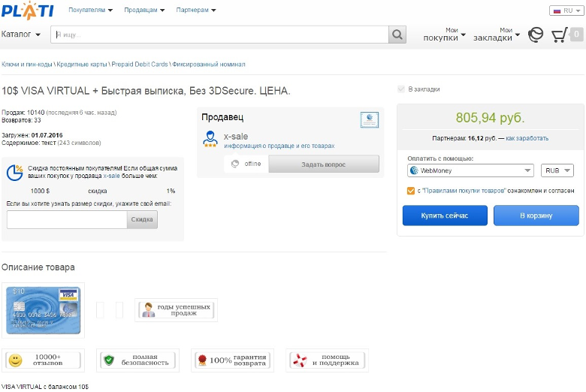Click the discount pie chart icon
Viewport: 586px width, 392px height.
14,172
